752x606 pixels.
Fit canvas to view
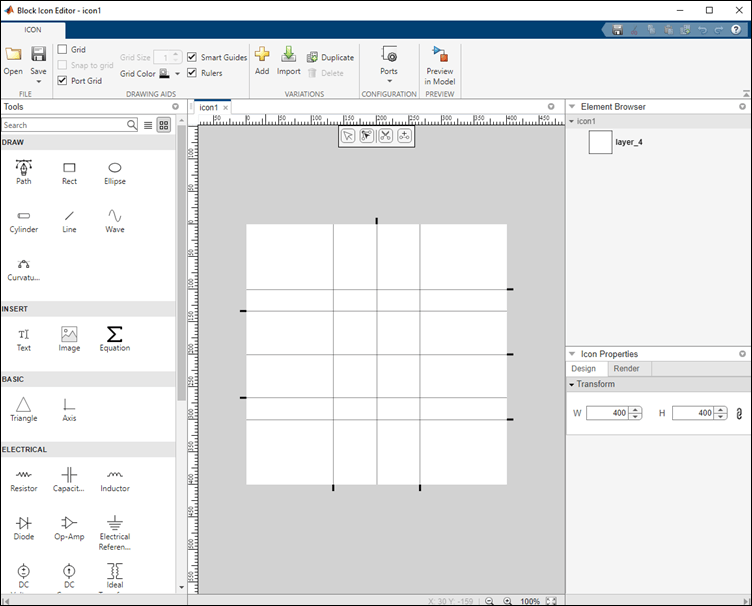click(551, 601)
